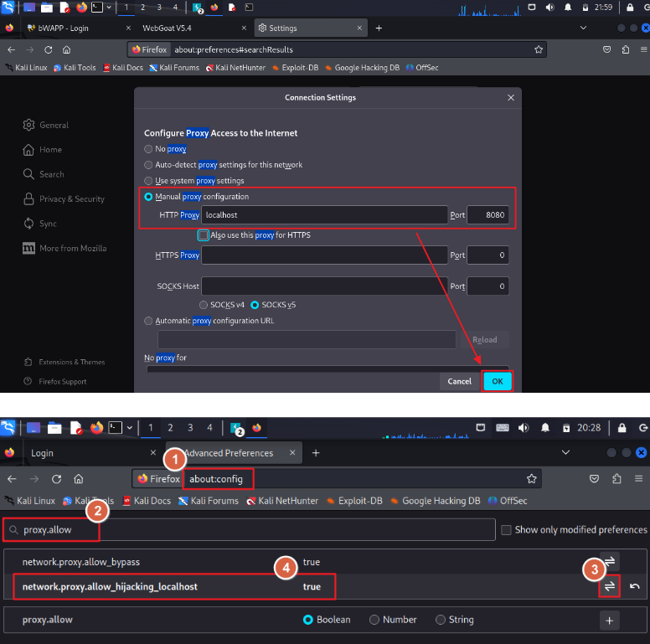
Task: Click the SOCKS Host input field
Action: [x=324, y=286]
